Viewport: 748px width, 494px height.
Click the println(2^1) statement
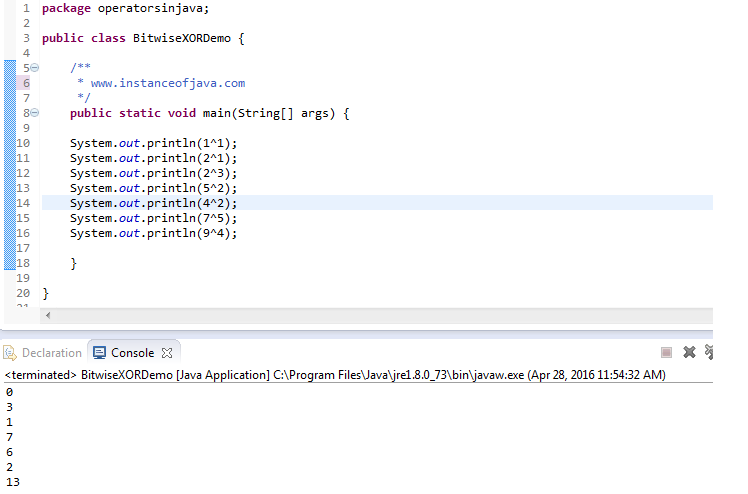pos(153,158)
